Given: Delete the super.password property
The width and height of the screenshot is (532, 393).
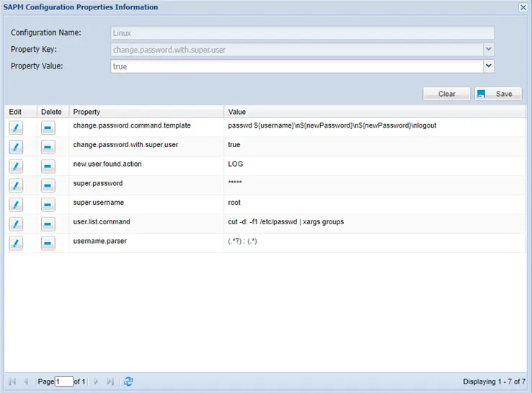Looking at the screenshot, I should [x=48, y=185].
